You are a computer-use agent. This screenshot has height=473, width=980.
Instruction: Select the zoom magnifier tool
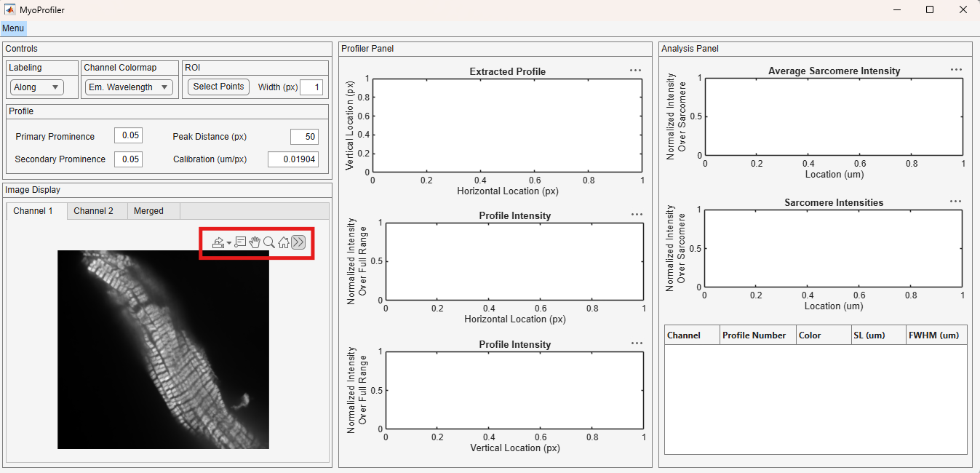[x=269, y=242]
